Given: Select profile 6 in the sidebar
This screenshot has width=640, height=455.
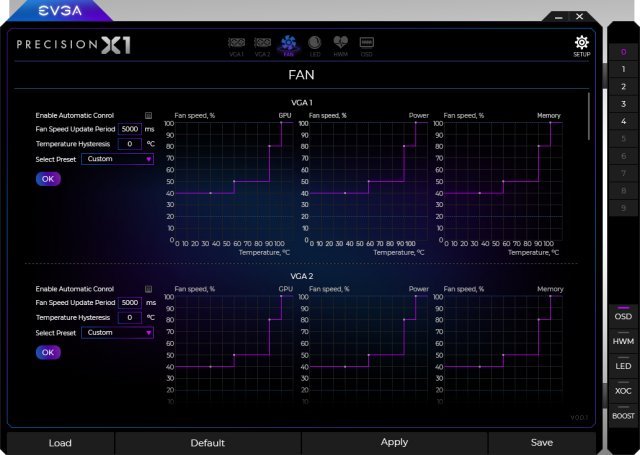Looking at the screenshot, I should 623,156.
